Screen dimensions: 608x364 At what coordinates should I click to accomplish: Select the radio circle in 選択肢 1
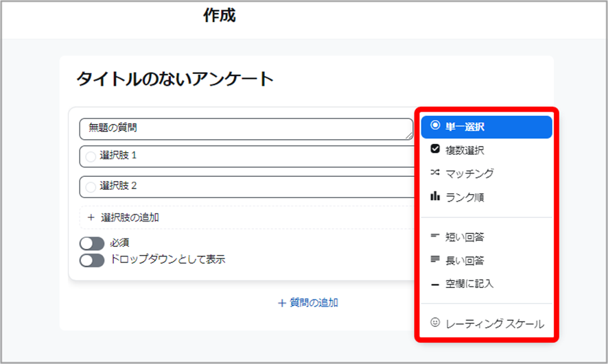[91, 157]
